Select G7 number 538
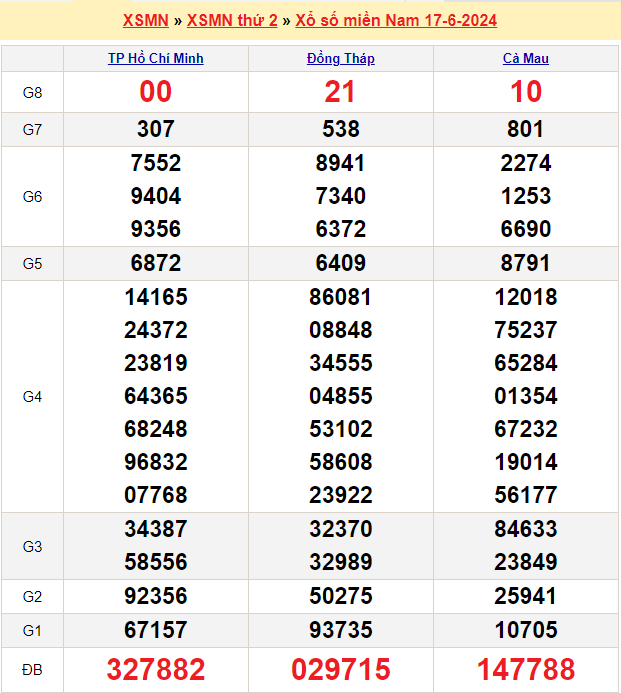 coord(341,129)
